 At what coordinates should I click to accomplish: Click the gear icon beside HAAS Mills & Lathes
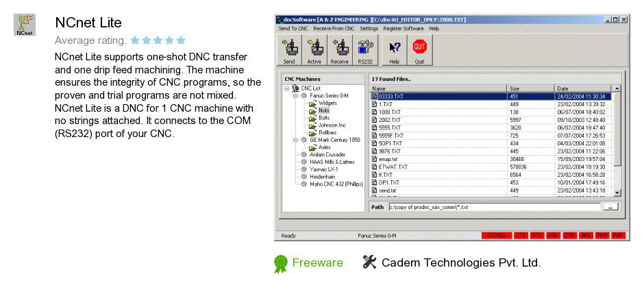pos(304,162)
